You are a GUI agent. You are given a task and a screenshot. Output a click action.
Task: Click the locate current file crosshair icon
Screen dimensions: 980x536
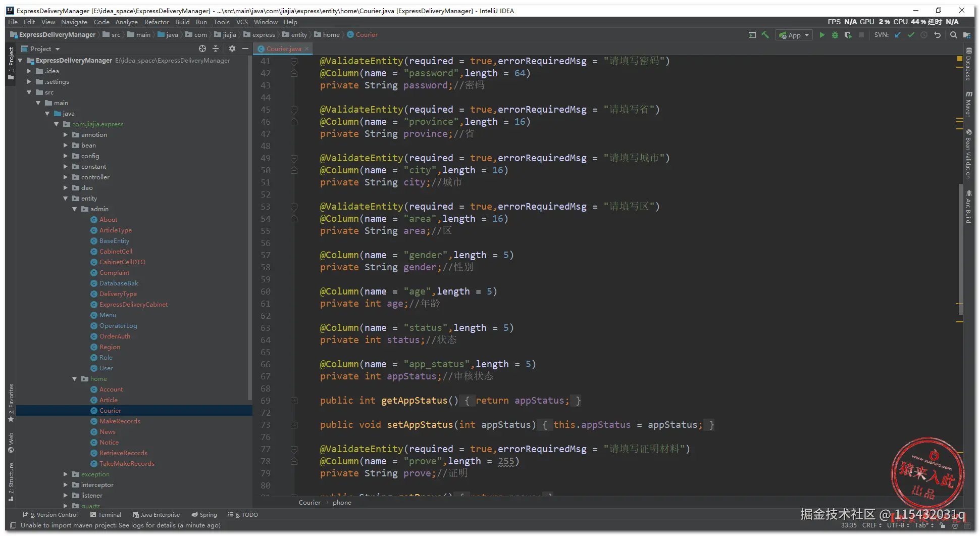click(x=202, y=48)
